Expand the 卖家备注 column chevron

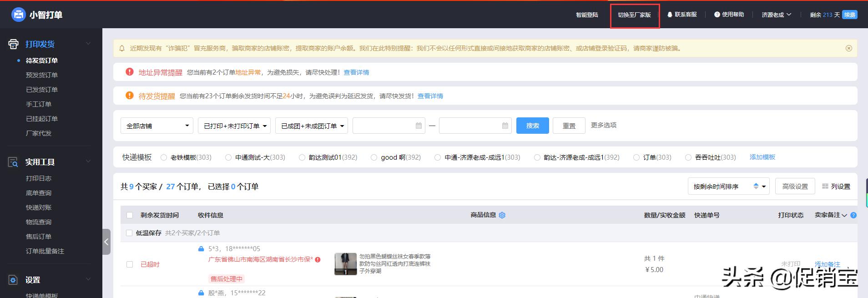click(x=844, y=215)
